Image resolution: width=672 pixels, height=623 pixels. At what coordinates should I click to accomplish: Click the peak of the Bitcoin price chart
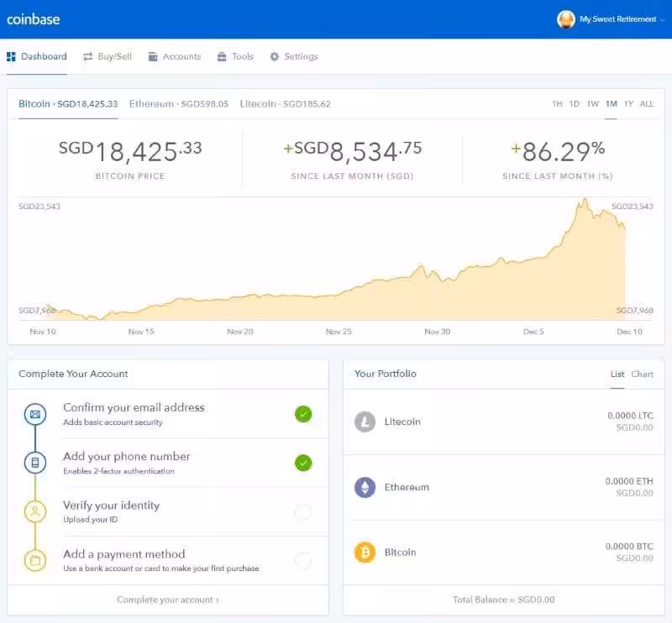pyautogui.click(x=585, y=200)
